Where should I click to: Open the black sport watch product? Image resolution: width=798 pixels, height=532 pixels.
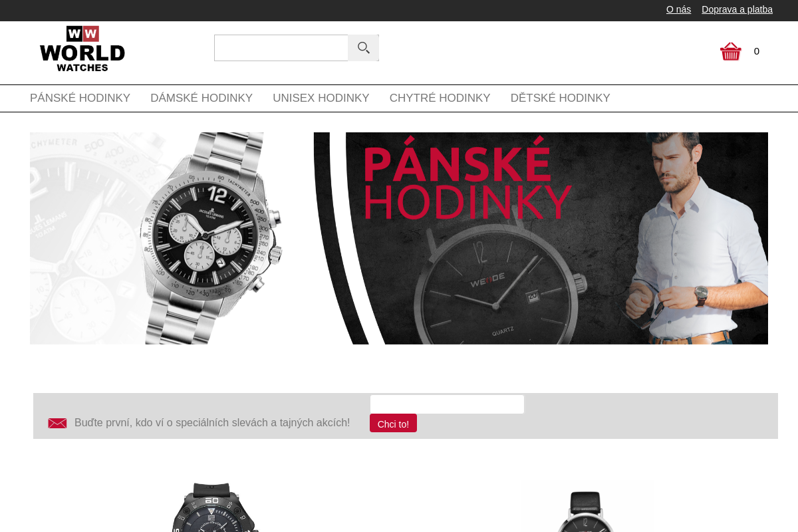[211, 507]
